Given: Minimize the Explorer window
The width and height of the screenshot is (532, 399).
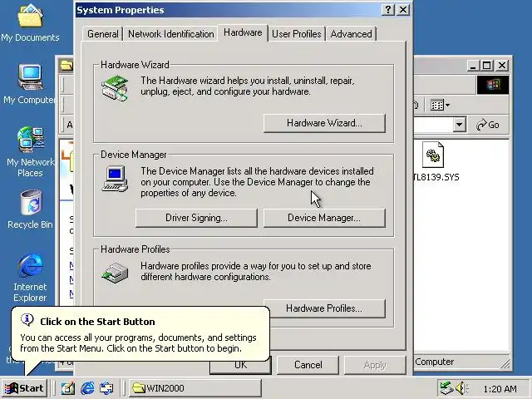Looking at the screenshot, I should (x=474, y=65).
